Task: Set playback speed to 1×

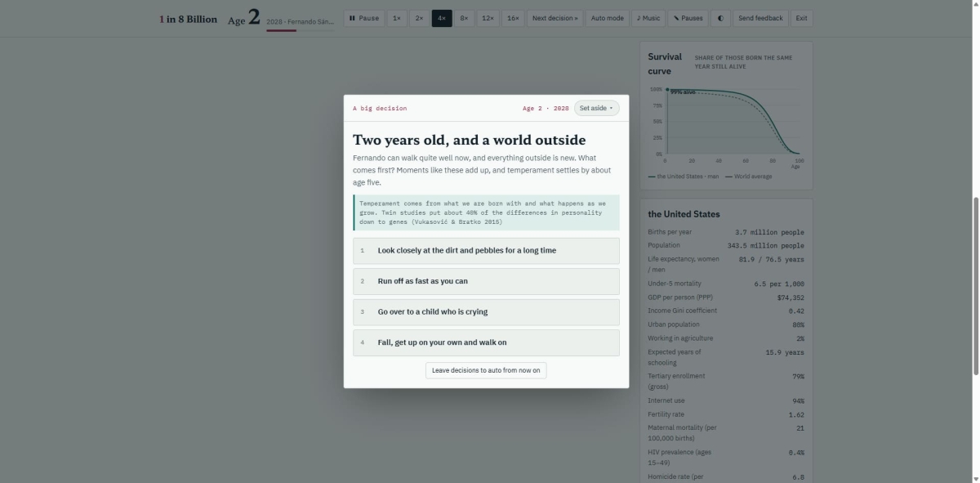Action: click(x=396, y=18)
